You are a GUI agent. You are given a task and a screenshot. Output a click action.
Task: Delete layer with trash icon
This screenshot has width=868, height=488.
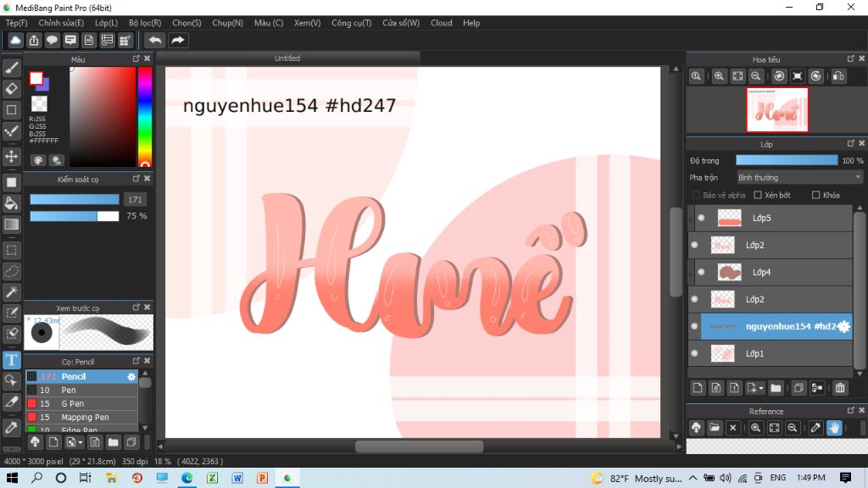point(840,388)
